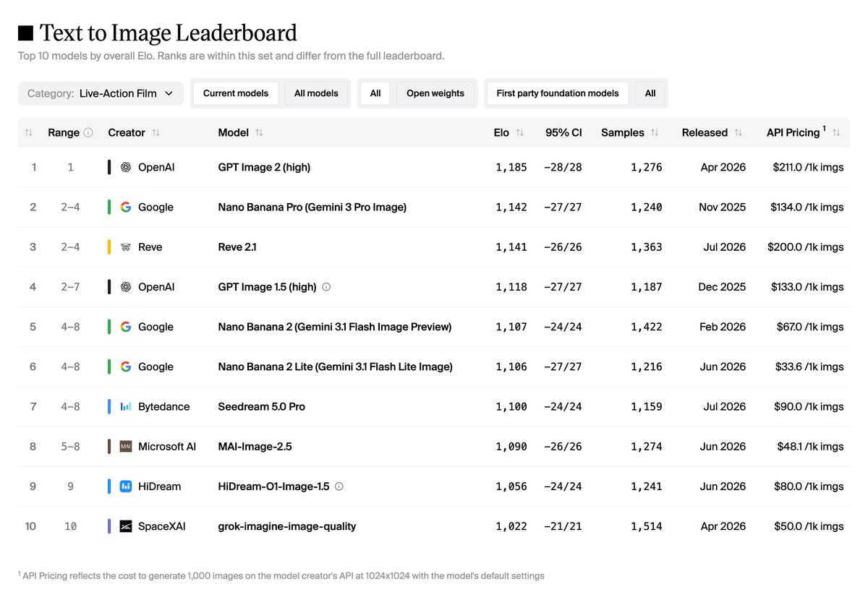Select the All models filter

316,93
